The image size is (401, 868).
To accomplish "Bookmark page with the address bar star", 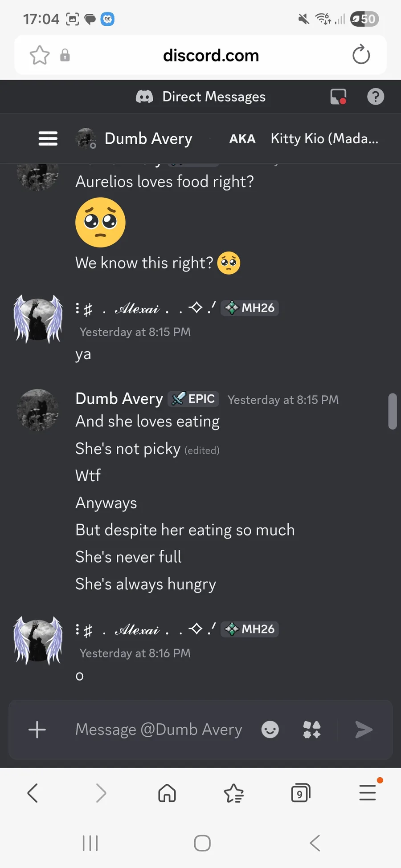I will point(40,55).
